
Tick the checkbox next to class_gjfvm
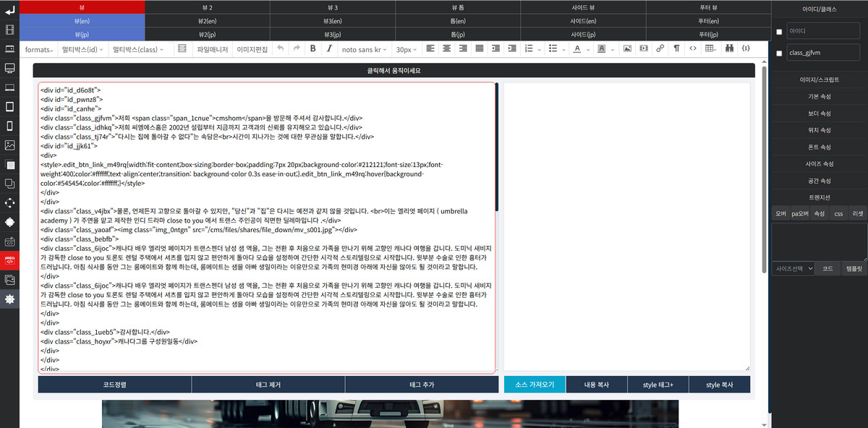[x=779, y=53]
